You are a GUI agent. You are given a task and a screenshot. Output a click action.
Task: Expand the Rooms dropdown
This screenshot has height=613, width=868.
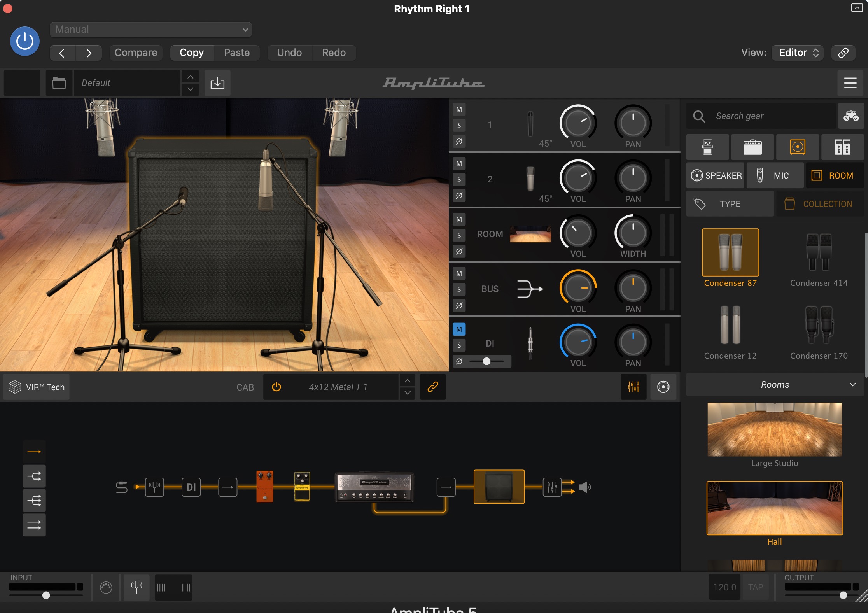775,385
